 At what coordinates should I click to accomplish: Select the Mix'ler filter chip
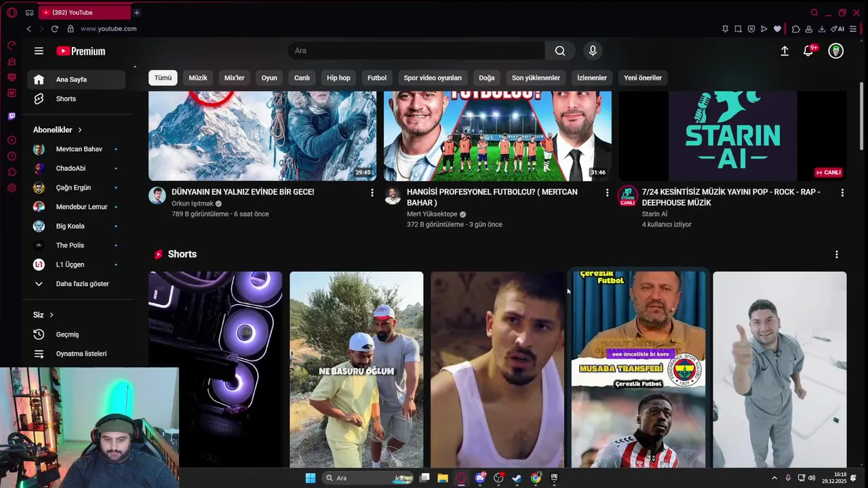coord(234,78)
